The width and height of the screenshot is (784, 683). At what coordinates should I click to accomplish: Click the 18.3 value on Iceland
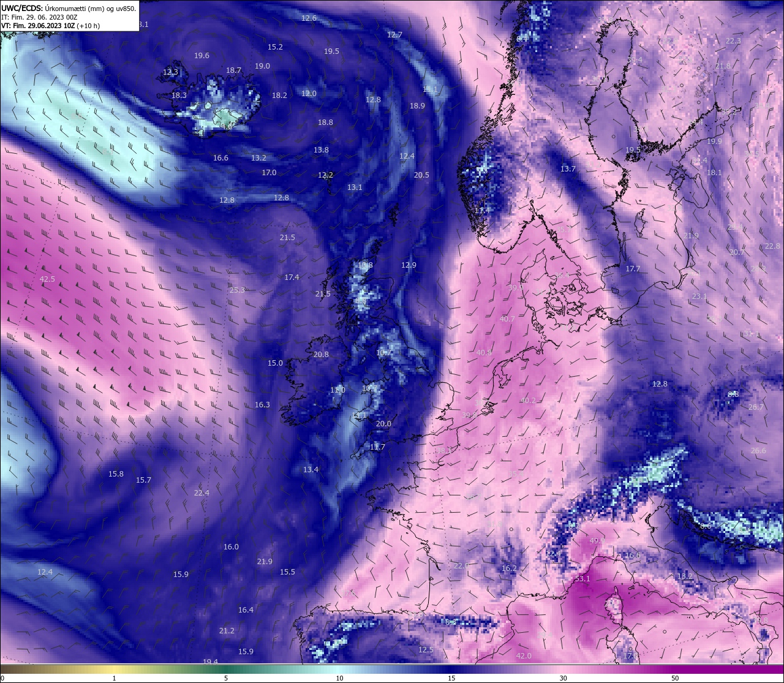click(x=179, y=96)
